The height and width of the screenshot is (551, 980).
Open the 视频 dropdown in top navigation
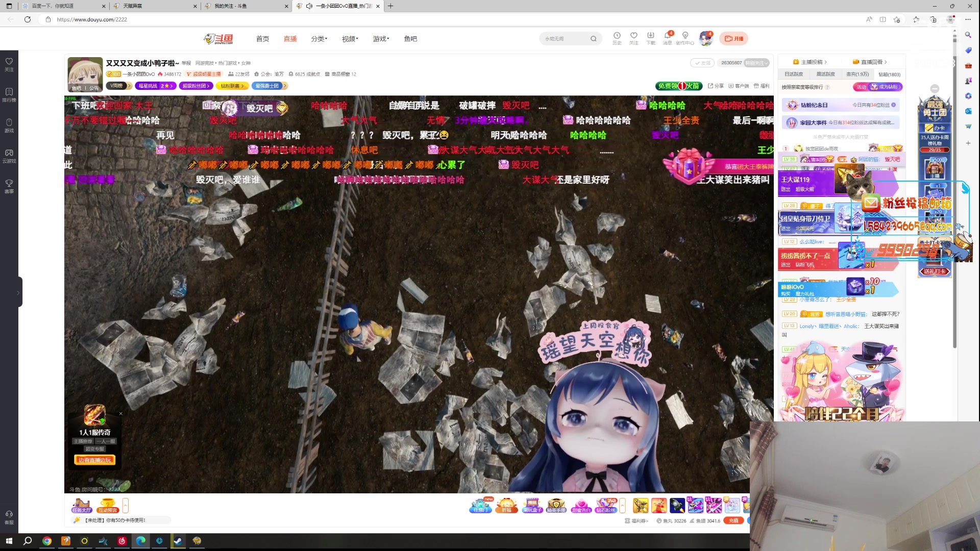pyautogui.click(x=350, y=39)
